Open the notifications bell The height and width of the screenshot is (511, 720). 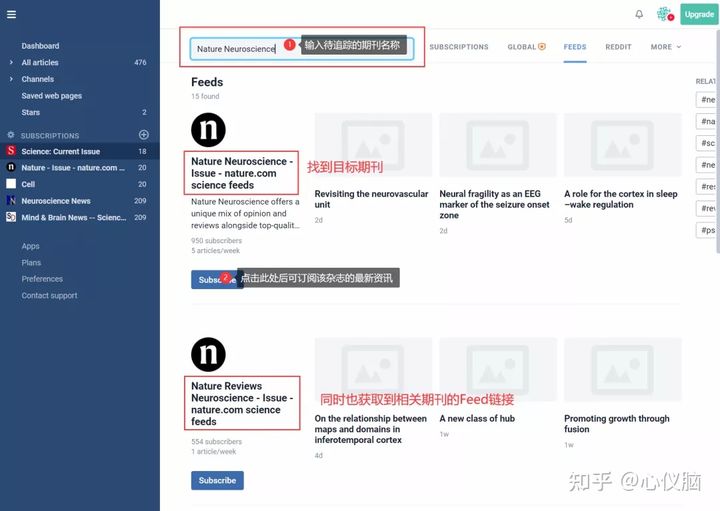pos(639,14)
